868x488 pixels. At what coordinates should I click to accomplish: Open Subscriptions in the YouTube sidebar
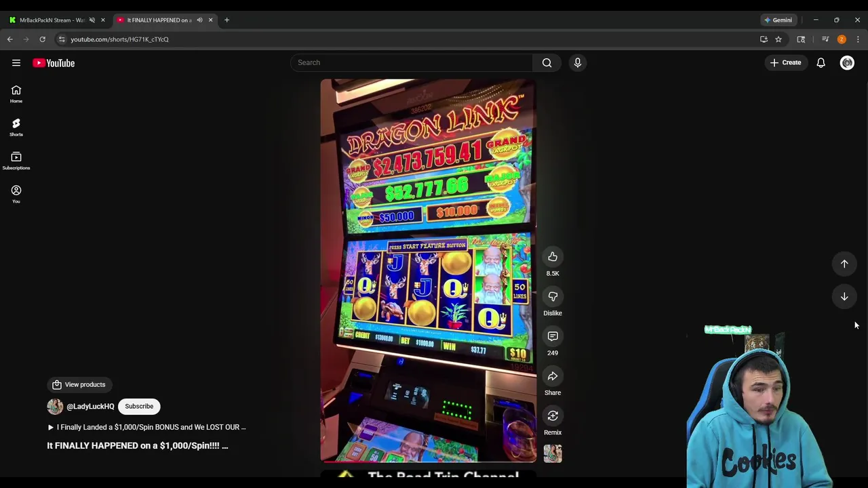coord(16,161)
